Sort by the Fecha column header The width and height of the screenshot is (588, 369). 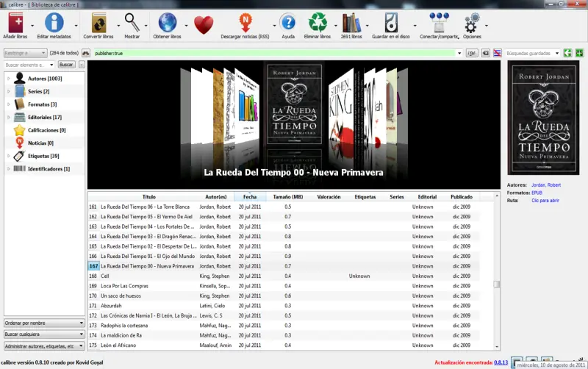pyautogui.click(x=250, y=196)
